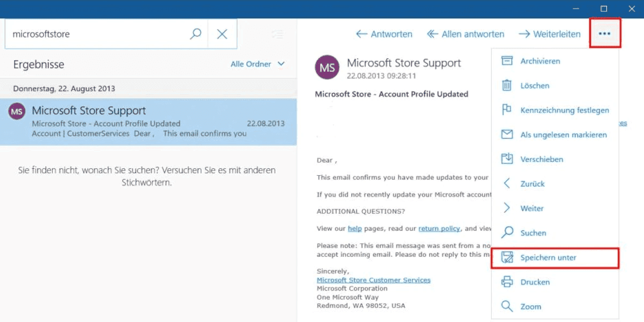Toggle the three-dots more actions menu
This screenshot has width=644, height=322.
pos(605,33)
